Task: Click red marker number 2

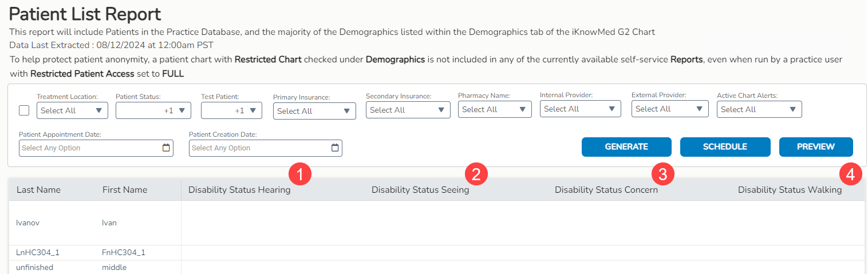Action: [476, 173]
